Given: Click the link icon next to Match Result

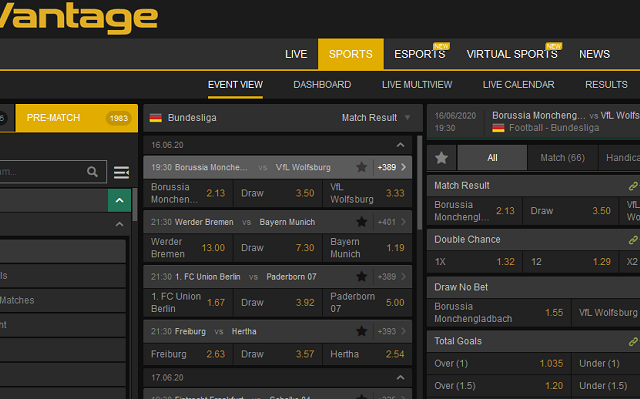Looking at the screenshot, I should 633,186.
